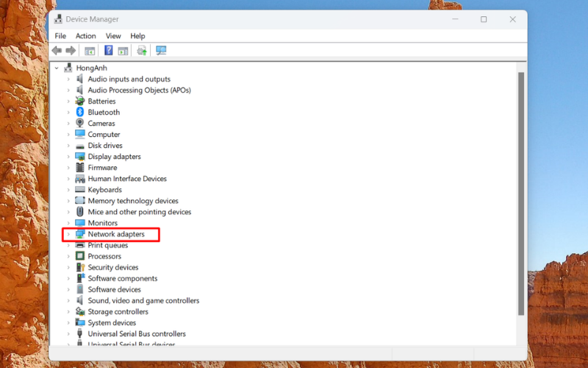The height and width of the screenshot is (368, 588).
Task: Click Scan for hardware changes toolbar icon
Action: coord(161,51)
